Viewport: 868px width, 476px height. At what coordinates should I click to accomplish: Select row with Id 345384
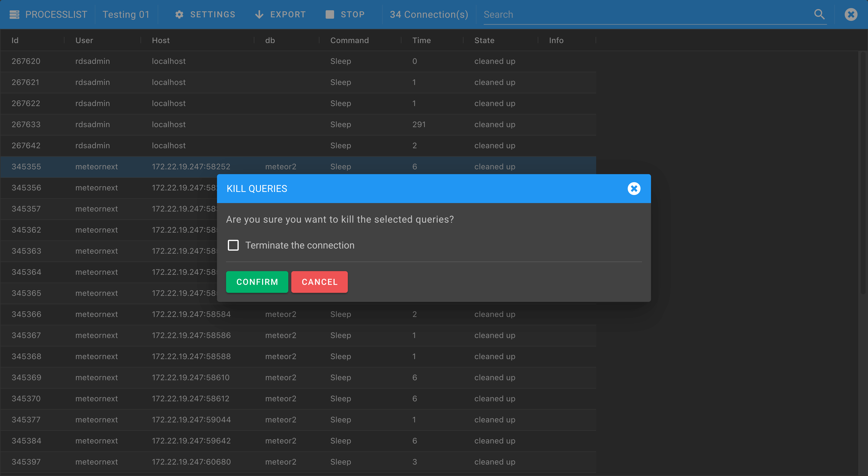click(x=298, y=441)
